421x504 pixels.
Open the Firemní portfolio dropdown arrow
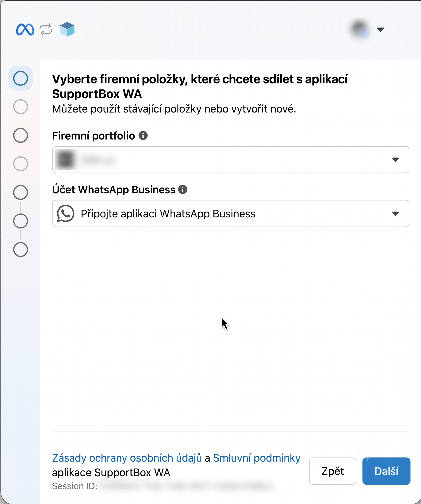click(396, 160)
